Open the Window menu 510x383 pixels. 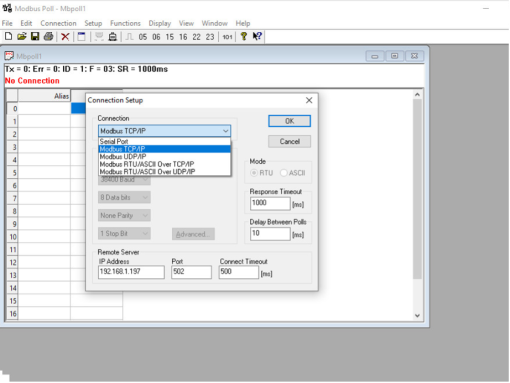pos(214,23)
